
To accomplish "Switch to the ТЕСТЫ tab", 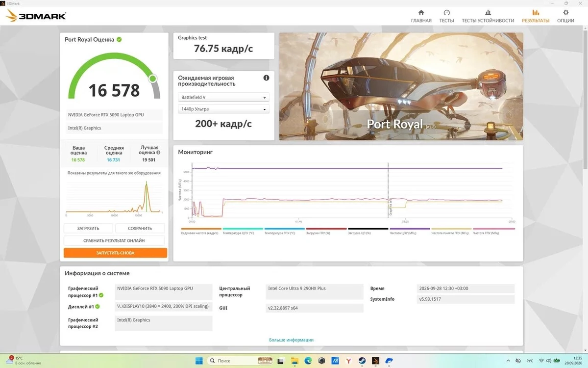I will pyautogui.click(x=446, y=16).
